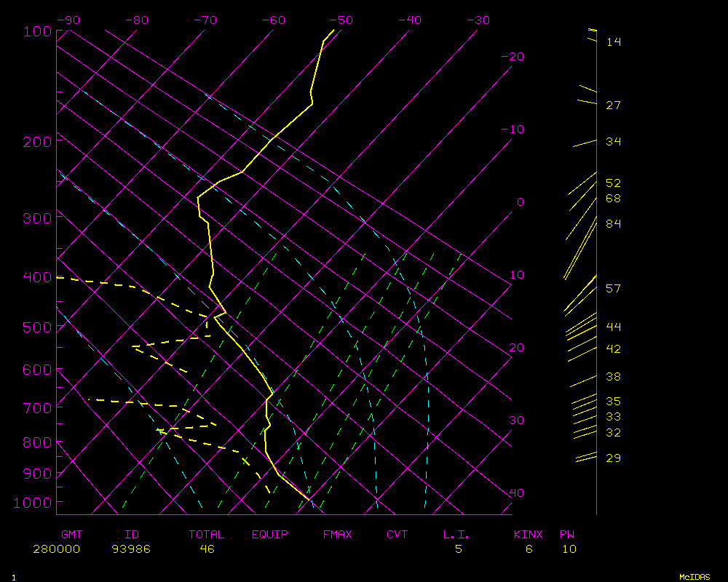This screenshot has width=728, height=582.
Task: Click the L.I. lifted index label
Action: pyautogui.click(x=456, y=535)
